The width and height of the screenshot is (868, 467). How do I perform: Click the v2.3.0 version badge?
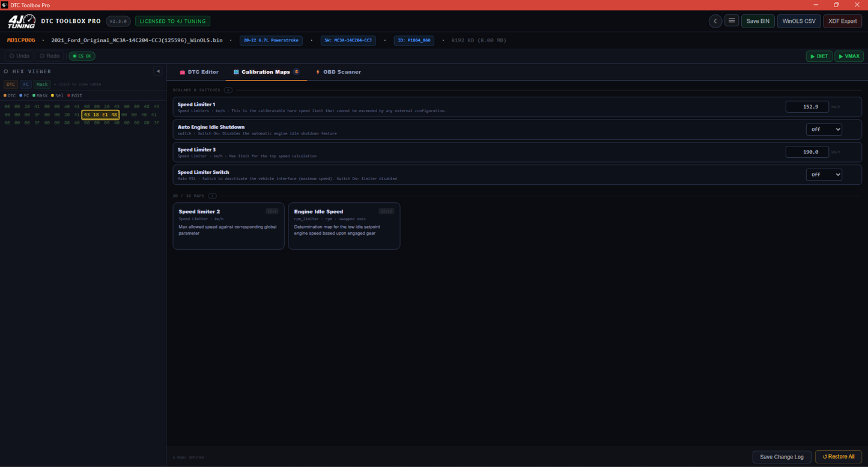point(118,21)
